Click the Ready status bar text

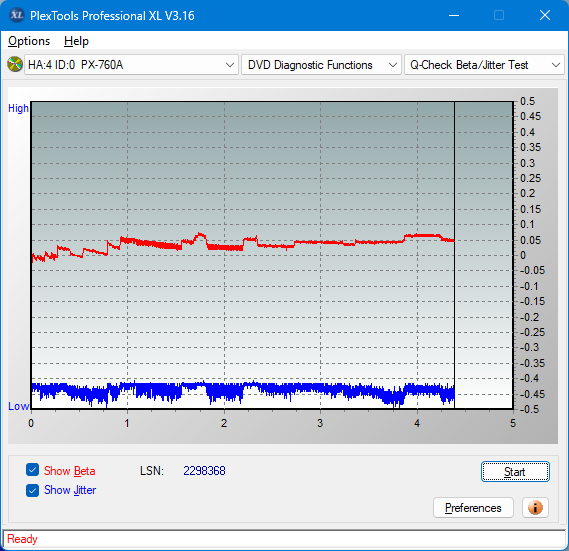click(x=22, y=539)
